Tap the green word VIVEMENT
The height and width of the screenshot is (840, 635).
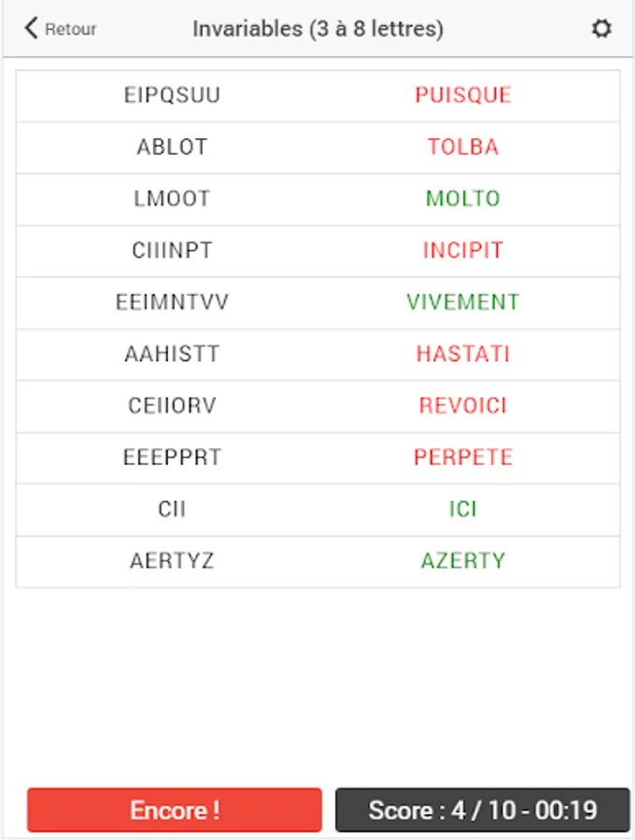point(463,302)
